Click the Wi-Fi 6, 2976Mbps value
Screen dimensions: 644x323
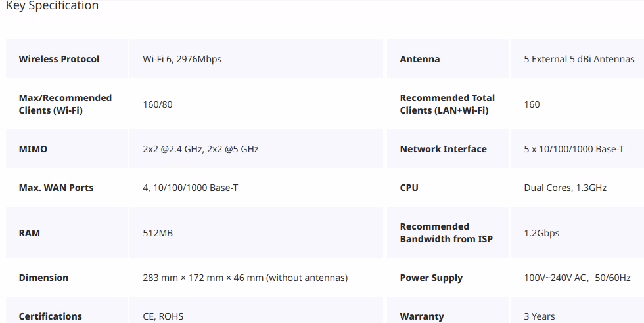point(182,59)
